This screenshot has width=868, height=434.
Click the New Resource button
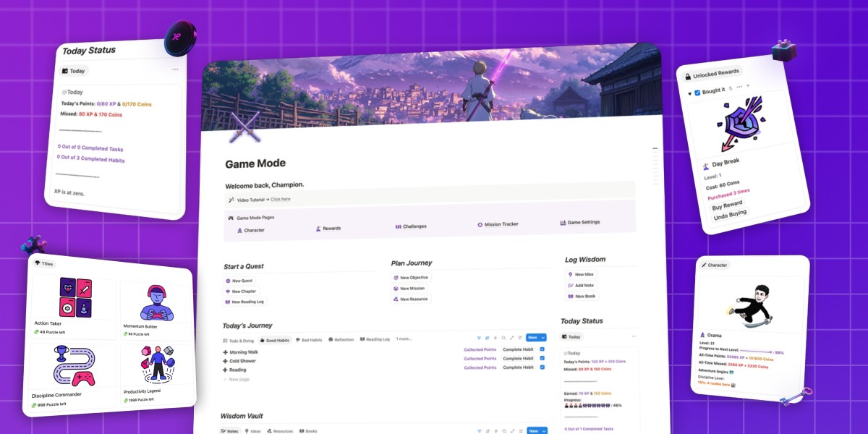click(409, 299)
